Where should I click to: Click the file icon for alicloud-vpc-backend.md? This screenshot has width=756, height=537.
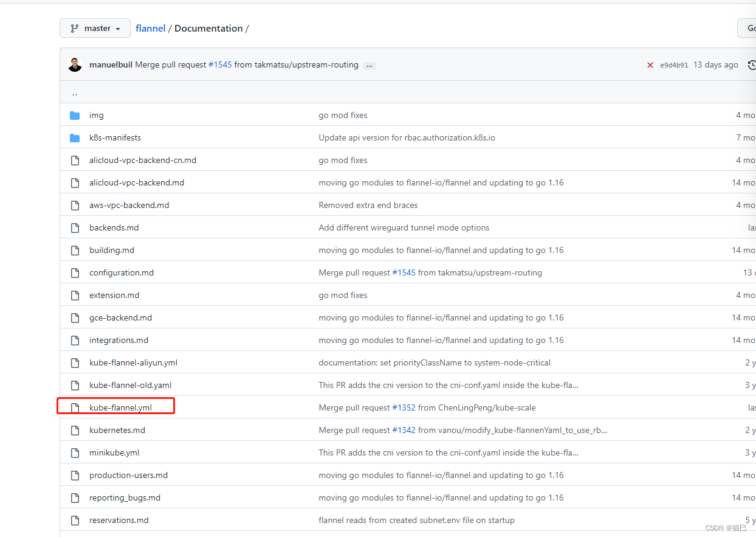75,182
